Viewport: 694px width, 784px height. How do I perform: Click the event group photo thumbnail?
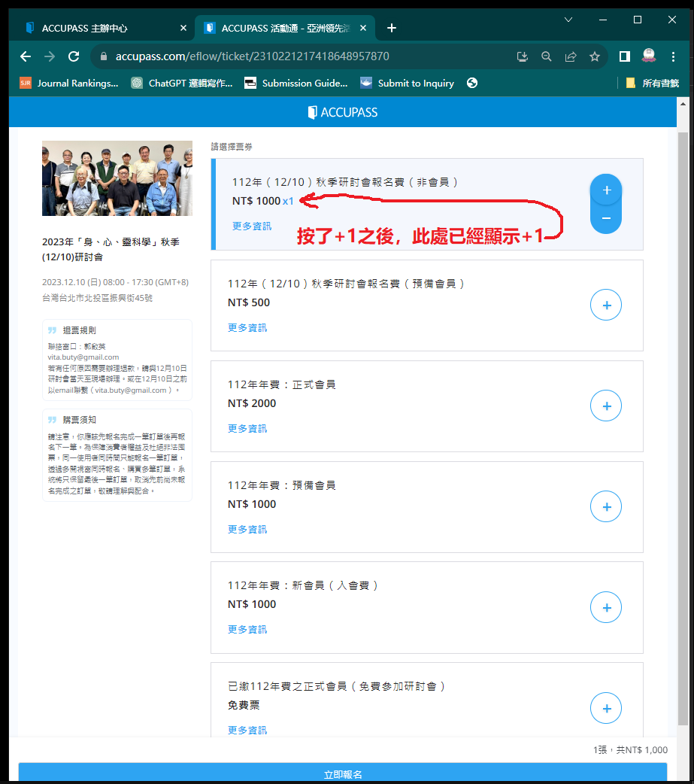[x=117, y=178]
